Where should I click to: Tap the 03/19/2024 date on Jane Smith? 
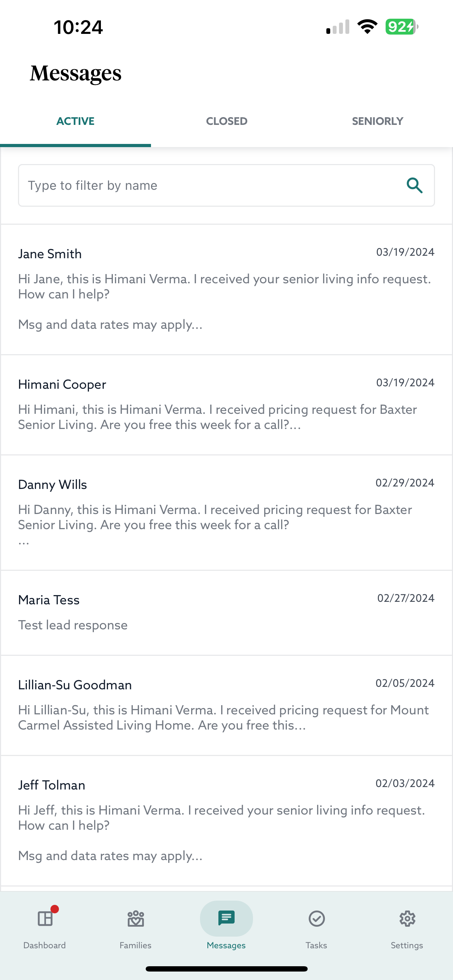[x=405, y=252]
